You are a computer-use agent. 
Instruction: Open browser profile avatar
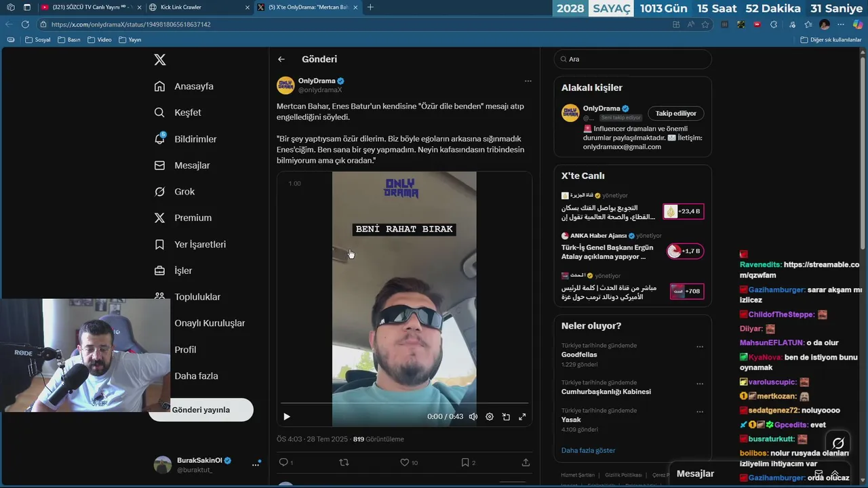click(x=825, y=24)
